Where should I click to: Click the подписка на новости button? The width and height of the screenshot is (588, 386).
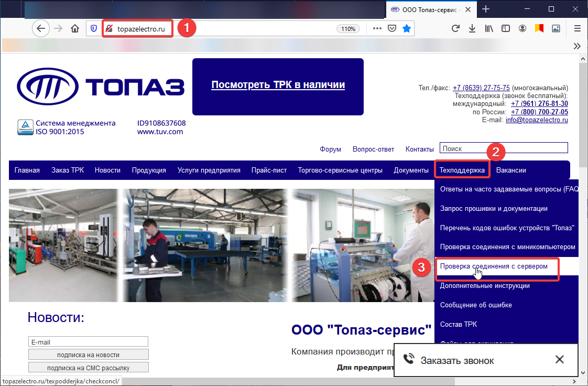[88, 355]
